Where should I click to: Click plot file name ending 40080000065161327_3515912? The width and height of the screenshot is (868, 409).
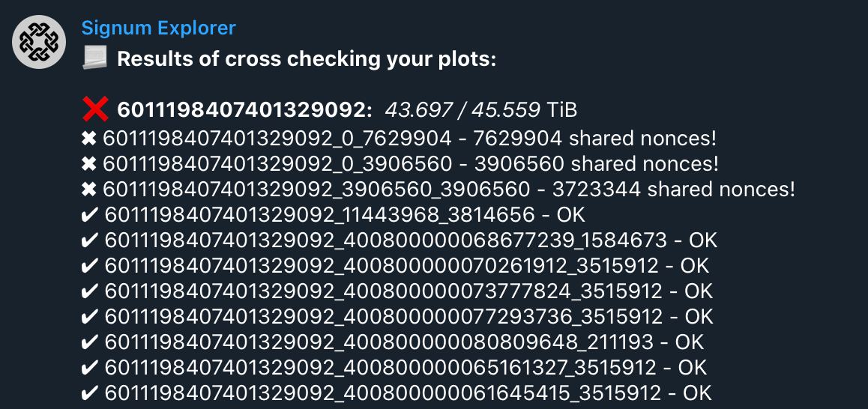point(382,367)
